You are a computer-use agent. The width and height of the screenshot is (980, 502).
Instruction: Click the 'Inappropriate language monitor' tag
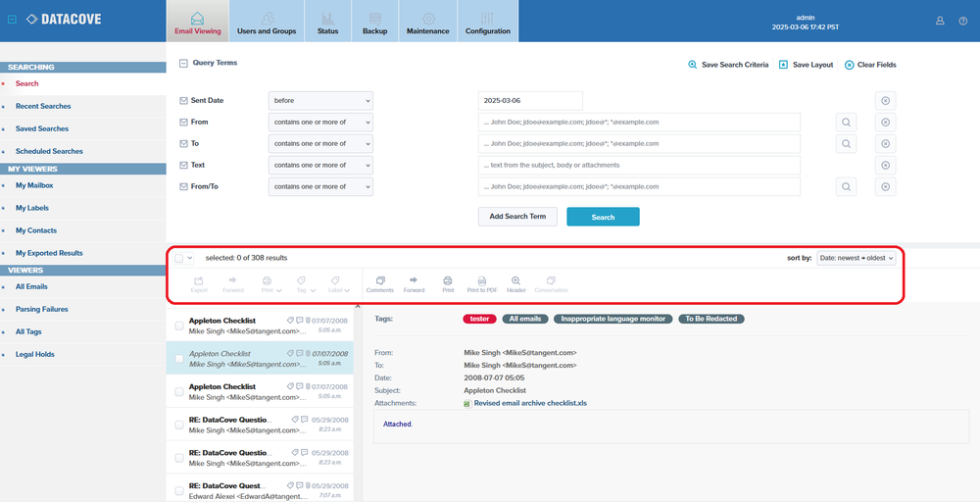coord(613,319)
